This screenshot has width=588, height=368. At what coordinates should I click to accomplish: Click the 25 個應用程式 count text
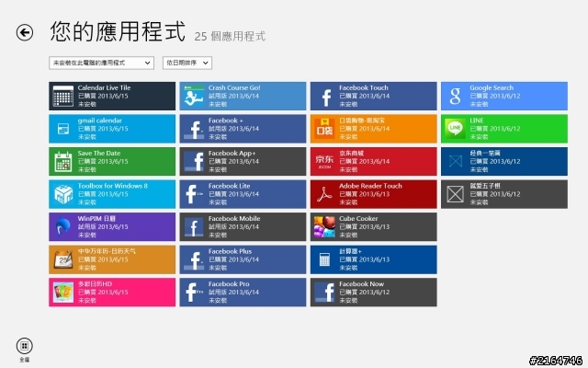click(230, 37)
